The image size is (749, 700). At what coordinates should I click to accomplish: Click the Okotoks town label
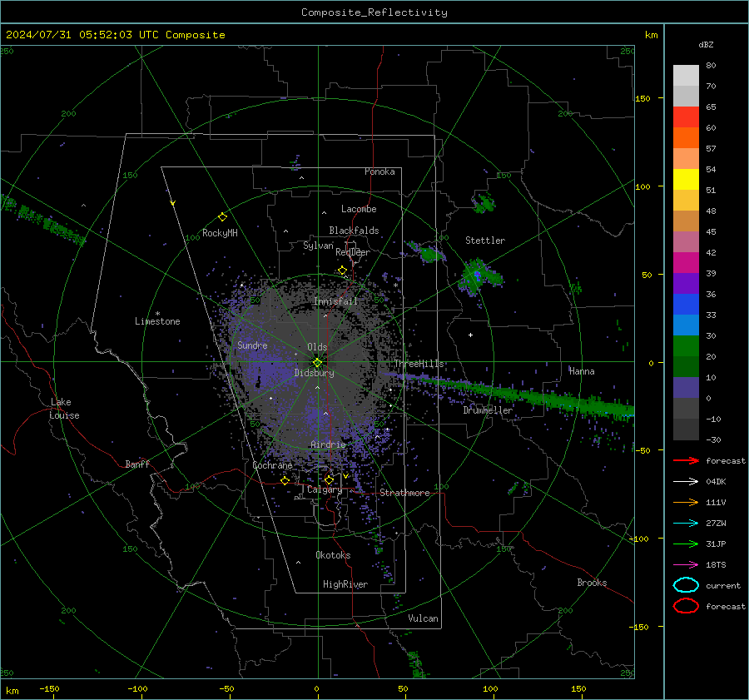(x=333, y=555)
